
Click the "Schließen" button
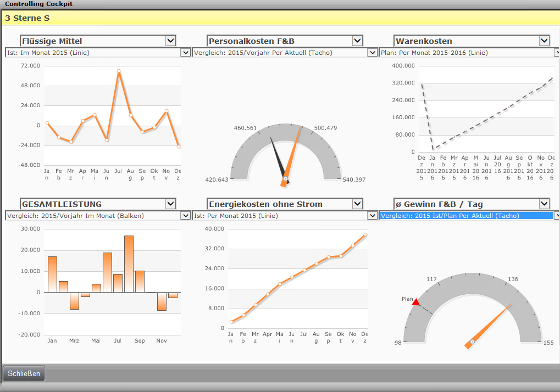24,373
